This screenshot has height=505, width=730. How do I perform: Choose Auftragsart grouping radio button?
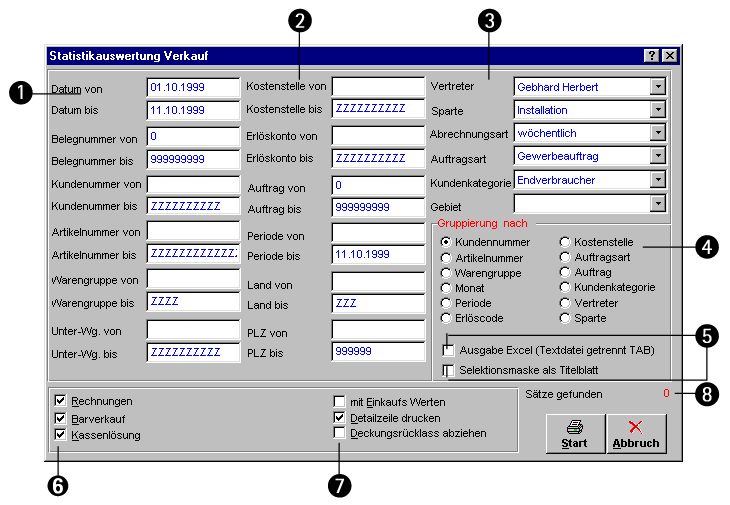pos(565,257)
